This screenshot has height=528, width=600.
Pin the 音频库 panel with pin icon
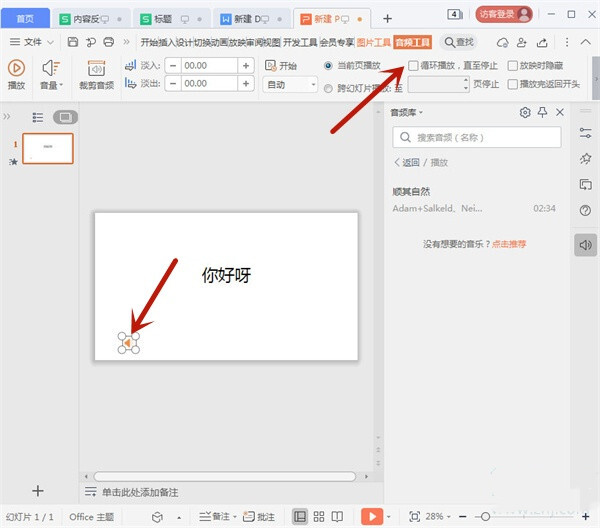542,113
